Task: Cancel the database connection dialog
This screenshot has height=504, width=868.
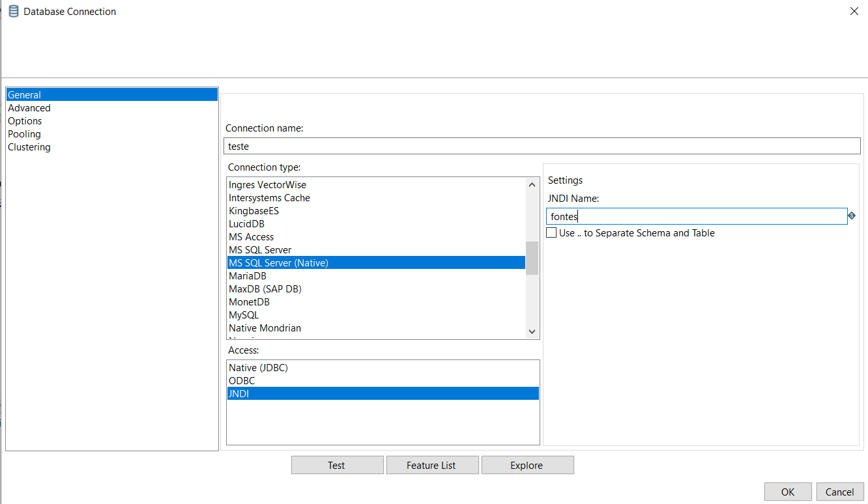Action: (x=840, y=492)
